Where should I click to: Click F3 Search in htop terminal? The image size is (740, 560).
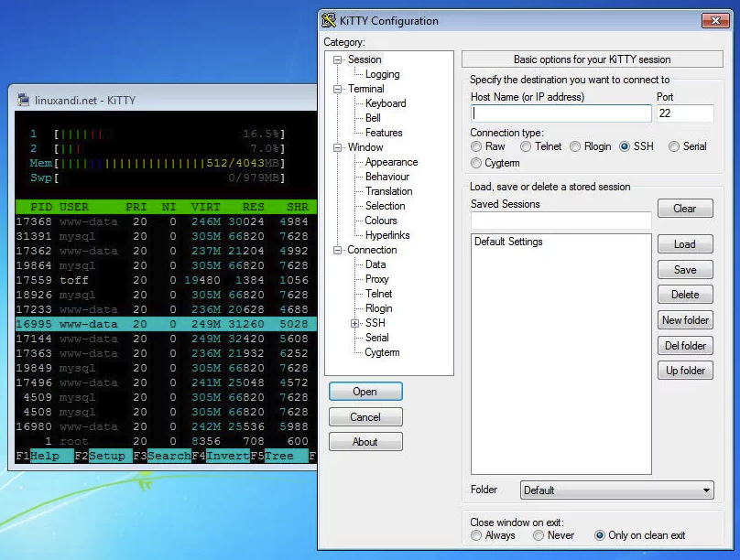161,456
